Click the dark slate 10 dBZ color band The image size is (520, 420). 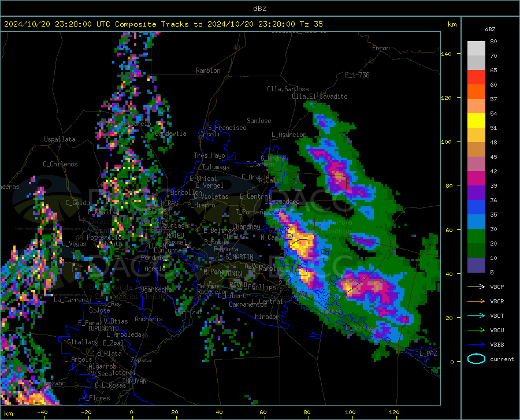pos(476,265)
